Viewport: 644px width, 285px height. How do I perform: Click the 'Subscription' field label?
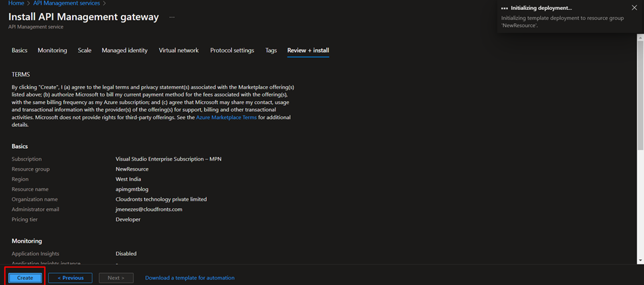pos(26,159)
